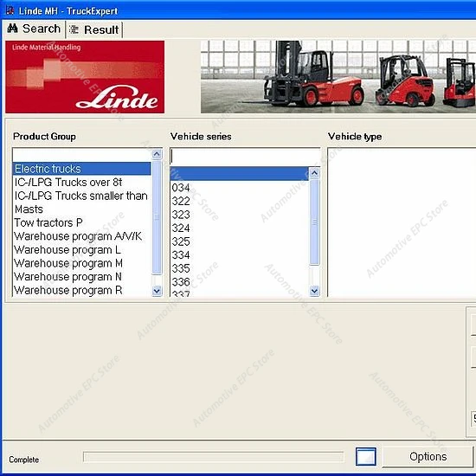Click the Linde Material Handling logo
Screen dimensions: 476x476
point(85,77)
